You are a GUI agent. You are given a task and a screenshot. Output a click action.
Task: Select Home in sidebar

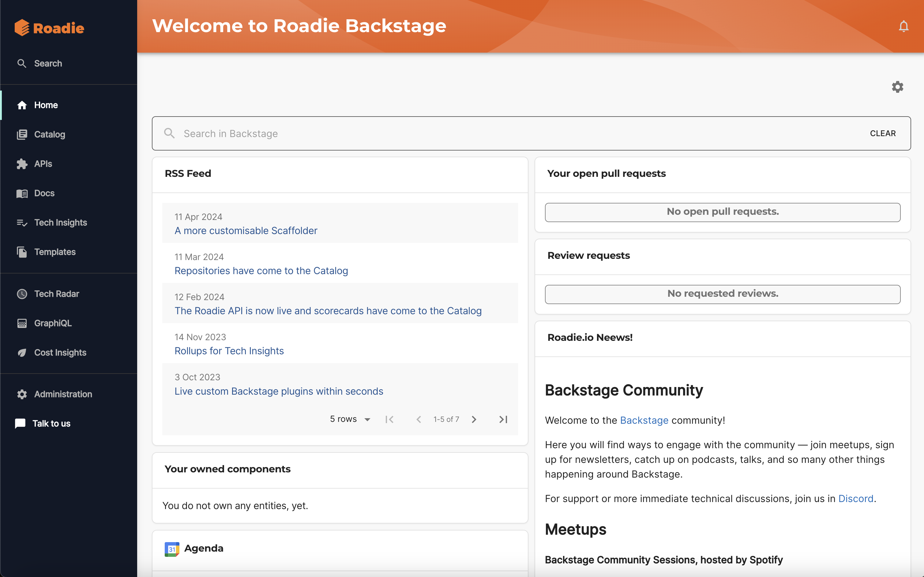pyautogui.click(x=46, y=105)
